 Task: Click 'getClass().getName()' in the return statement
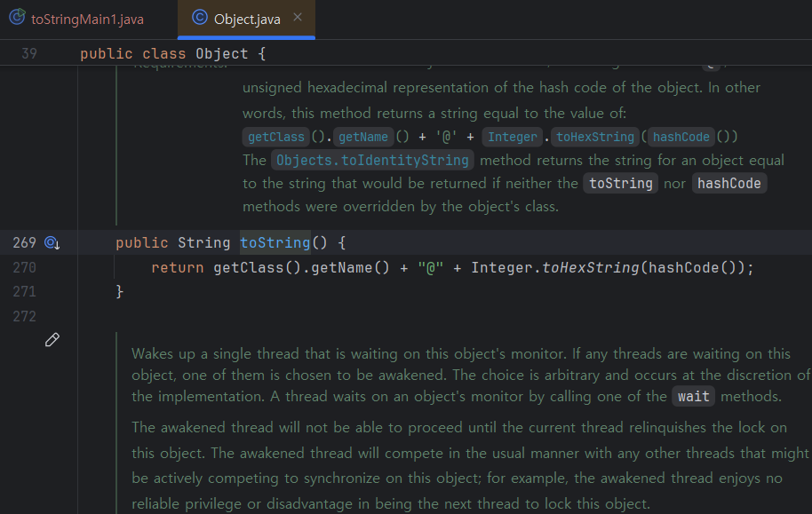pos(301,267)
